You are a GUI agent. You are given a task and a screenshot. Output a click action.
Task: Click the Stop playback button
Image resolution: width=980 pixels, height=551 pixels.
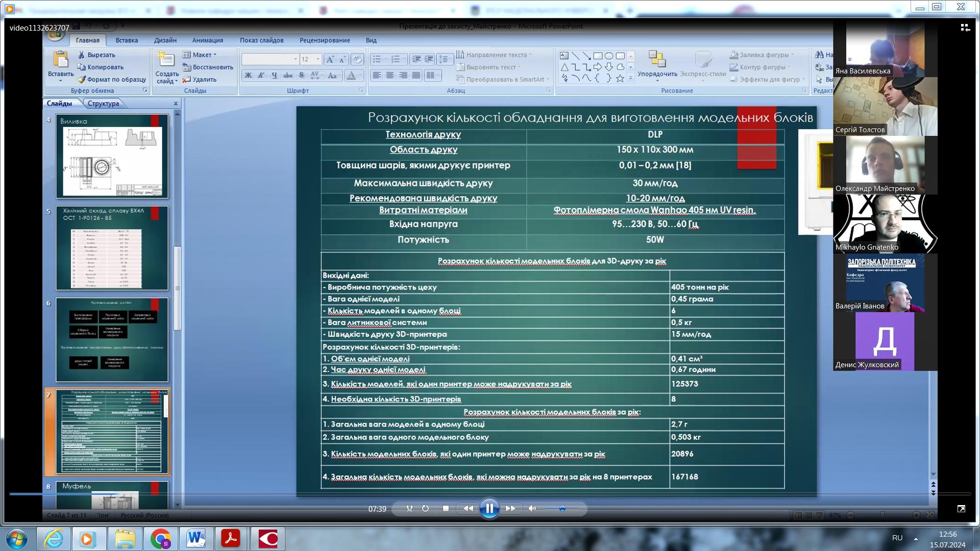pos(446,508)
